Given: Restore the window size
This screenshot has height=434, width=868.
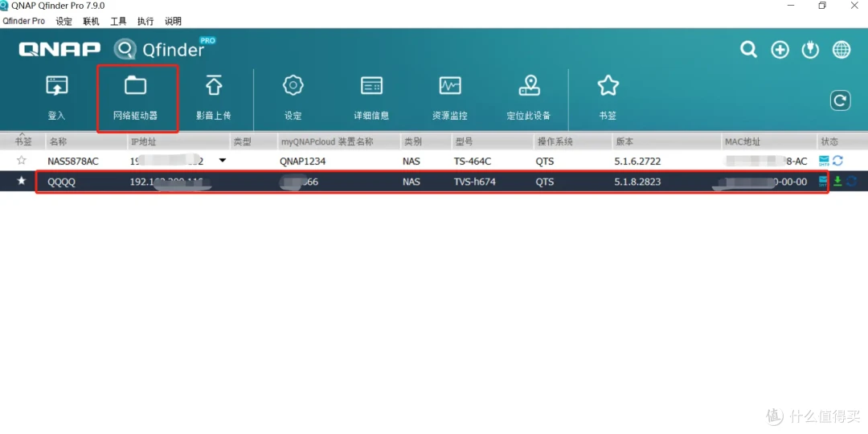Looking at the screenshot, I should click(822, 6).
